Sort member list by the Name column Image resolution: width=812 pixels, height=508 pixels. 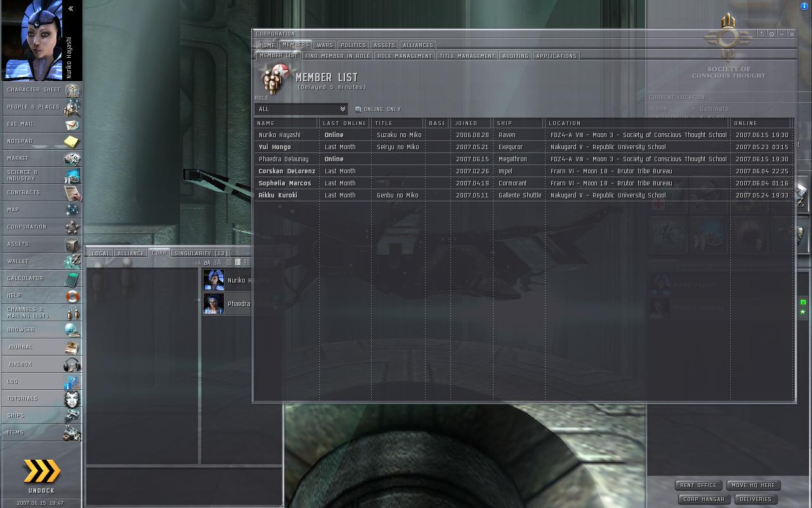pyautogui.click(x=286, y=123)
